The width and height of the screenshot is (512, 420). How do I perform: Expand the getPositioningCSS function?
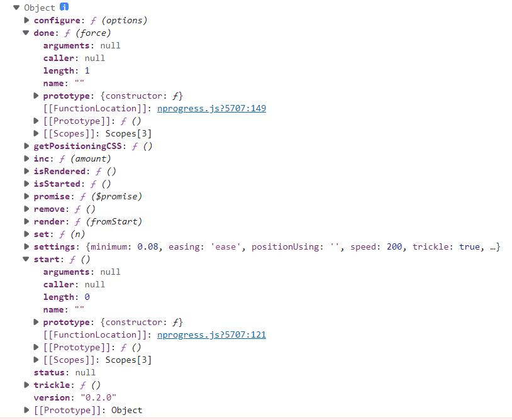(26, 146)
